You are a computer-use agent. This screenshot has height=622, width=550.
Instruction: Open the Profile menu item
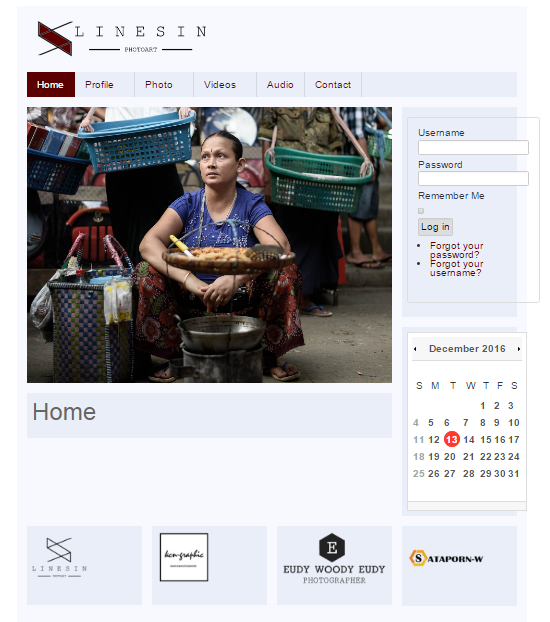click(x=99, y=85)
